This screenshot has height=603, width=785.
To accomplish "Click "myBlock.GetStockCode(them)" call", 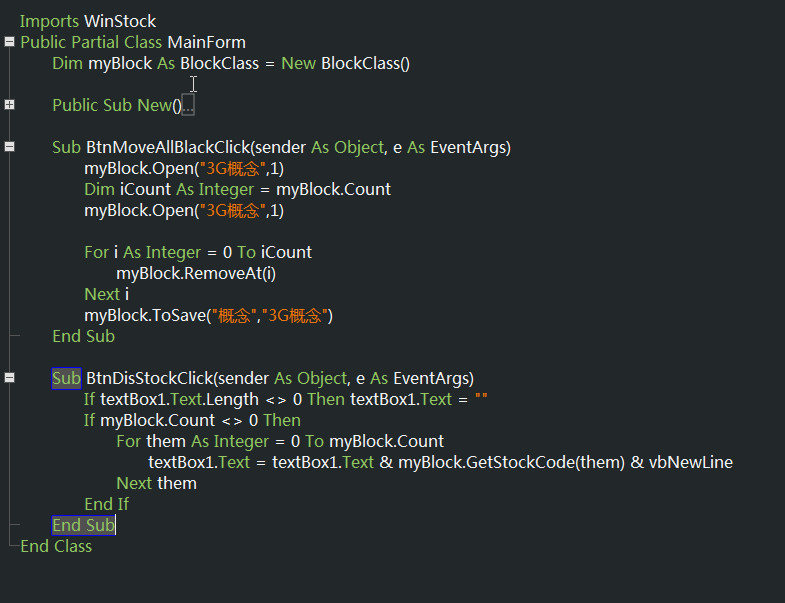I will [x=511, y=463].
